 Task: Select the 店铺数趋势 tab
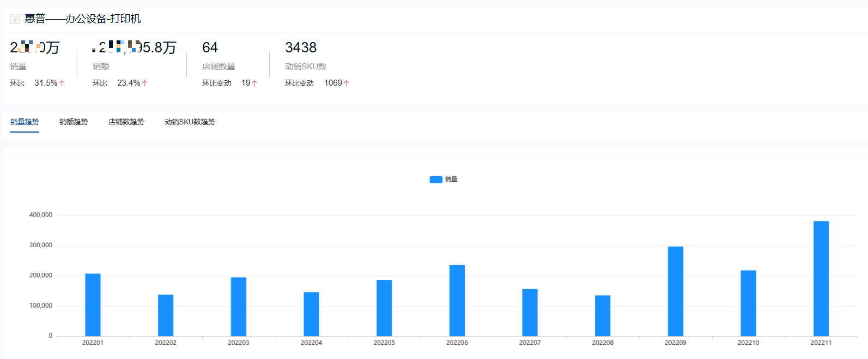[126, 122]
